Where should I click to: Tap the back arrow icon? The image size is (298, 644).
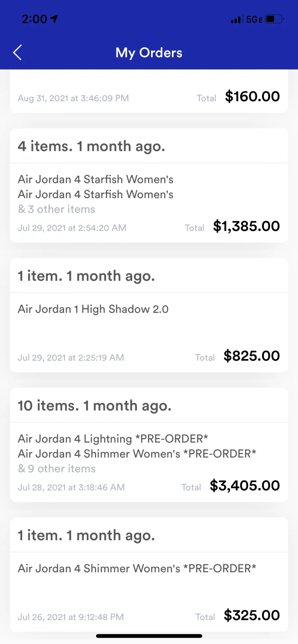[x=17, y=53]
